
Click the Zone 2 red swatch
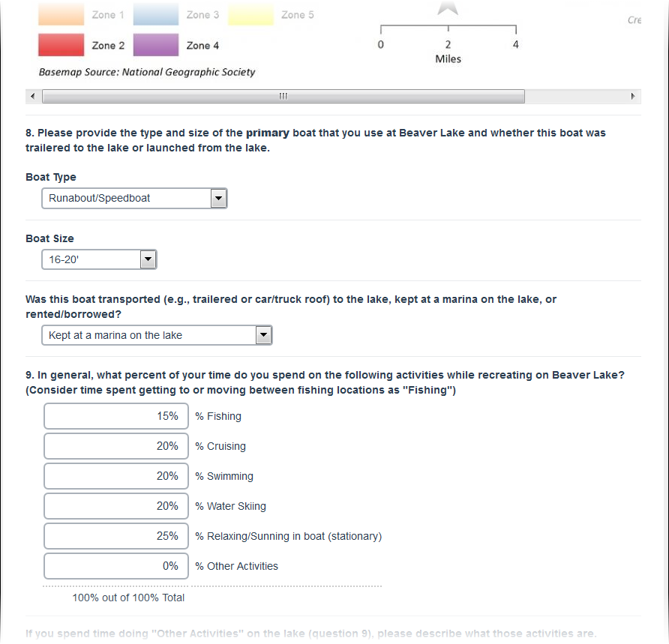pos(61,45)
